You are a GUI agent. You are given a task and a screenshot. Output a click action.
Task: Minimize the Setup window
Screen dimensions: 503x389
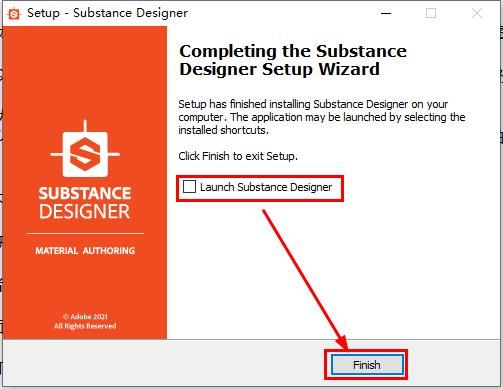[386, 13]
